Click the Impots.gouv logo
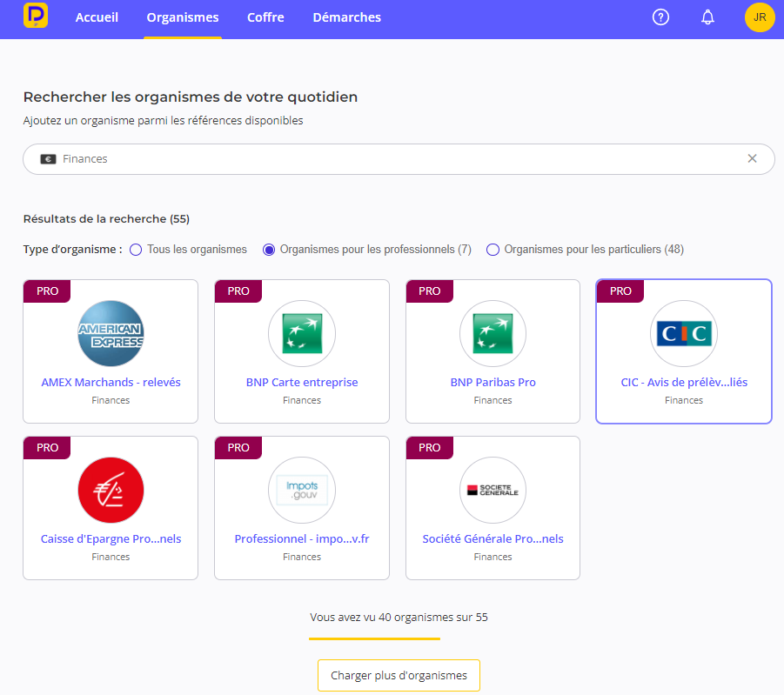 (302, 490)
